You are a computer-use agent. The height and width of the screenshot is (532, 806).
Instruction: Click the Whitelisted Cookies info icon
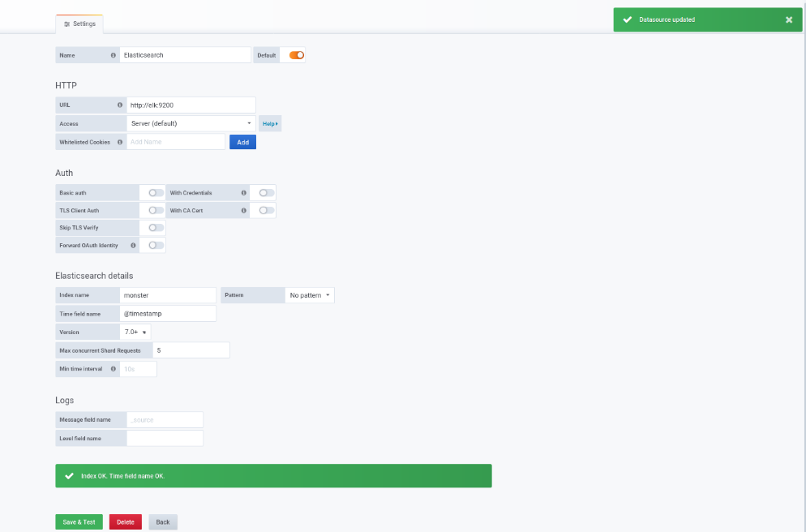[120, 142]
